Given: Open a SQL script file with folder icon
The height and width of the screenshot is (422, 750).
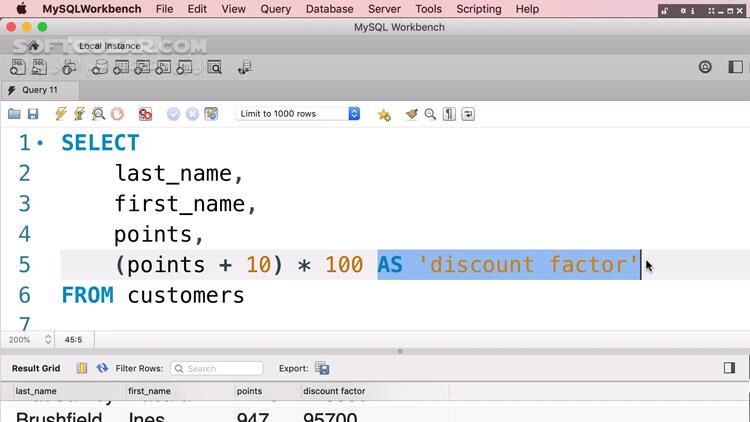Looking at the screenshot, I should click(x=16, y=114).
